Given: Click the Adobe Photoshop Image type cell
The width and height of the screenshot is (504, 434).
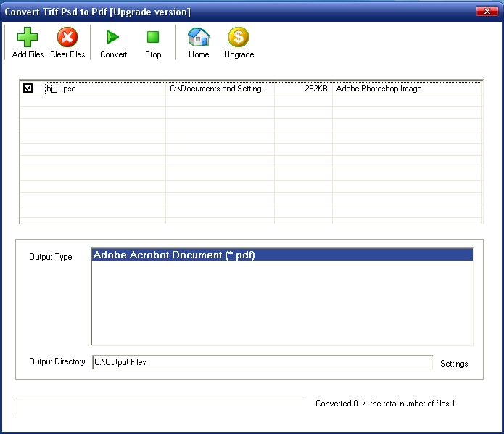Looking at the screenshot, I should pos(379,89).
